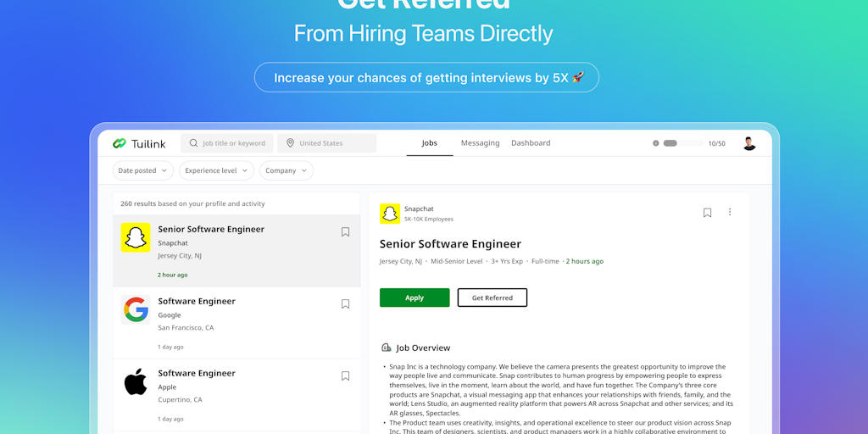This screenshot has width=868, height=434.
Task: Click the '10/50' counter text
Action: 716,143
